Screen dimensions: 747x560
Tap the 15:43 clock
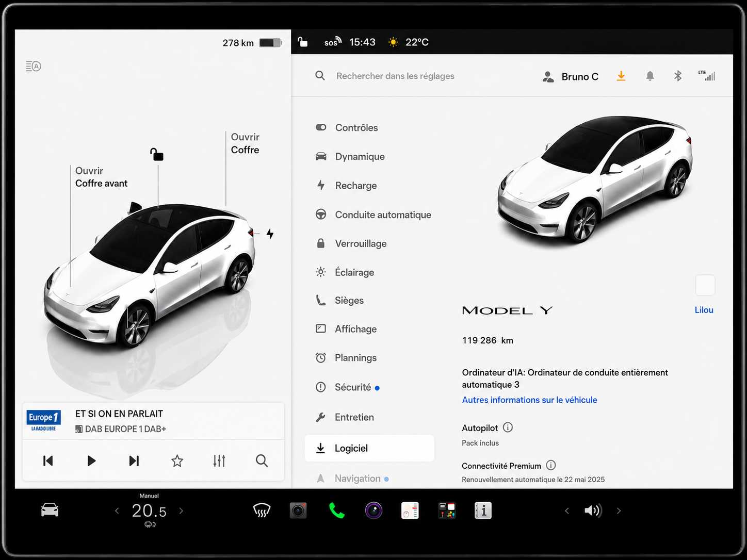point(362,42)
